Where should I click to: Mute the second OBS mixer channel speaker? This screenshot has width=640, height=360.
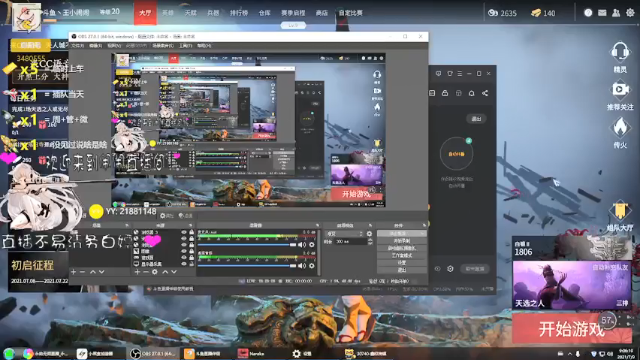(x=302, y=266)
